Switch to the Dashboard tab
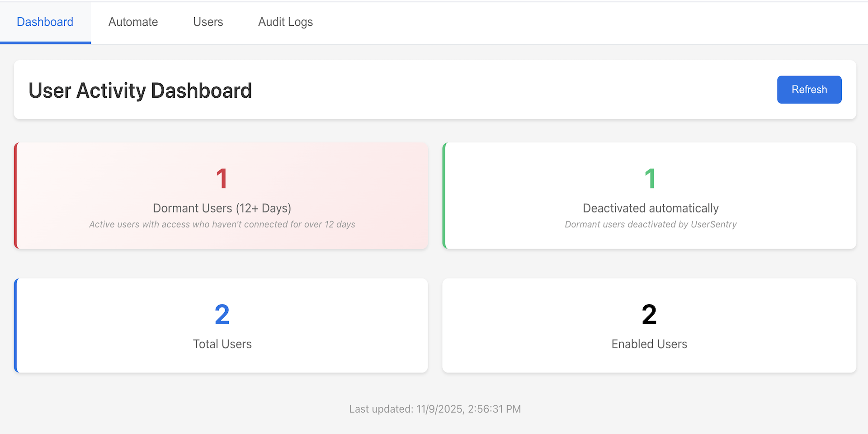This screenshot has height=434, width=868. 45,22
